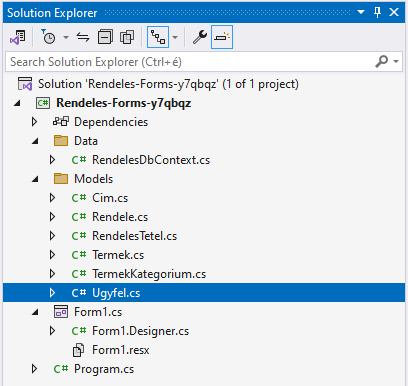
Task: Expand the RendelesTetel.cs node
Action: pos(52,236)
